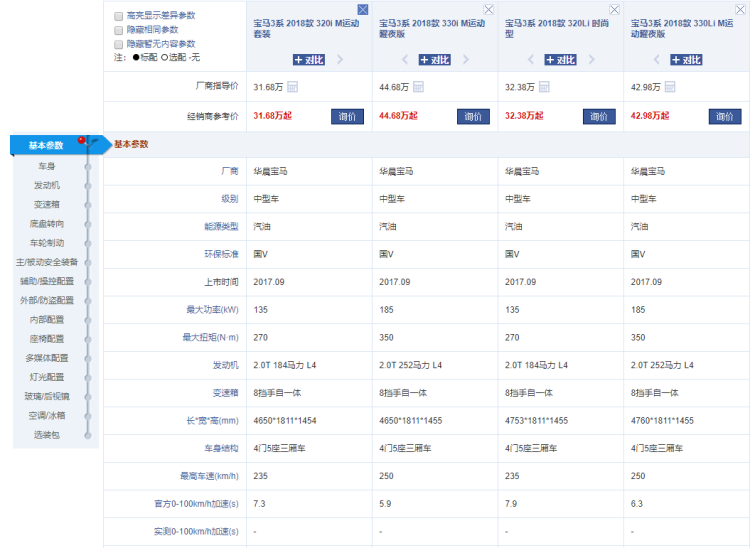Remove the 320Li 时尚型 column with X
The image size is (750, 548).
614,10
